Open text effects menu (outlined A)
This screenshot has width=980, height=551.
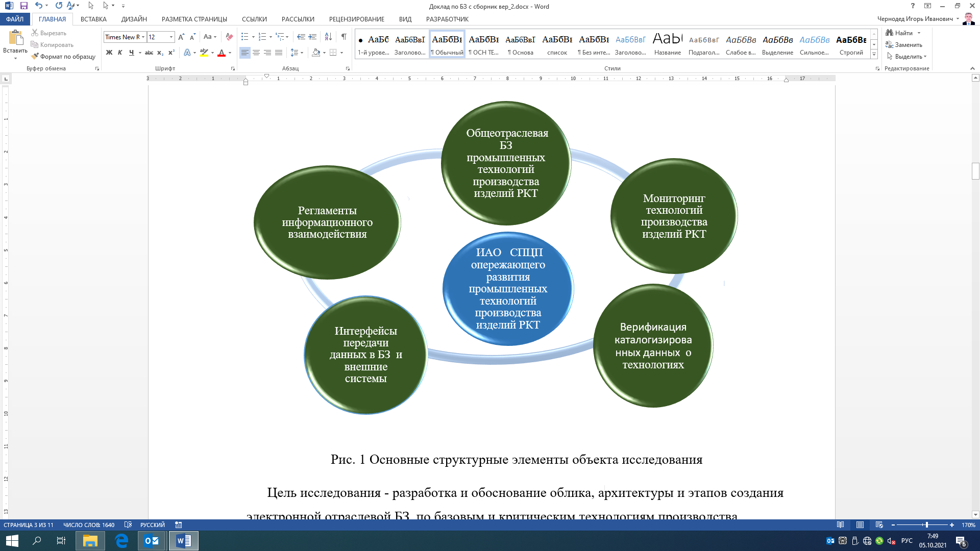coord(187,53)
